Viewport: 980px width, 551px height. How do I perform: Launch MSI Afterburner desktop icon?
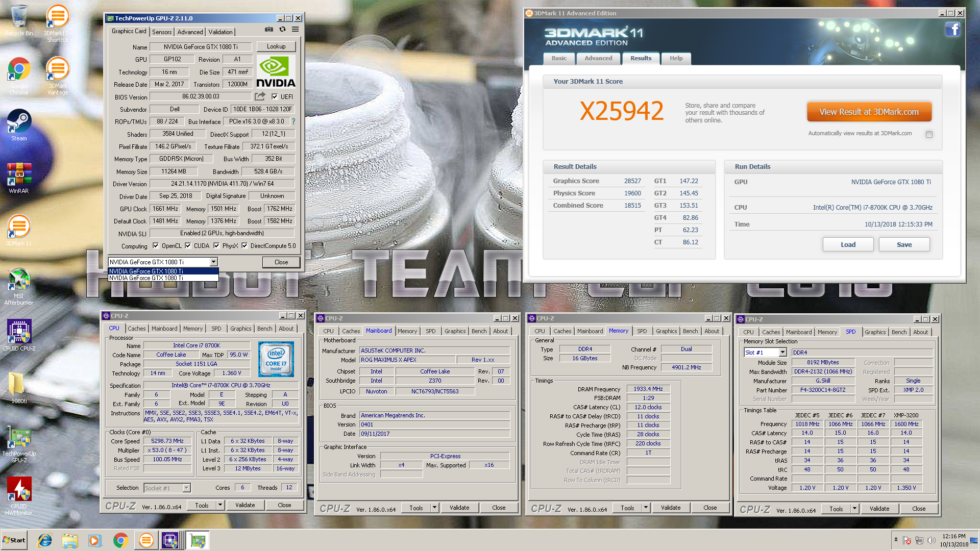19,287
